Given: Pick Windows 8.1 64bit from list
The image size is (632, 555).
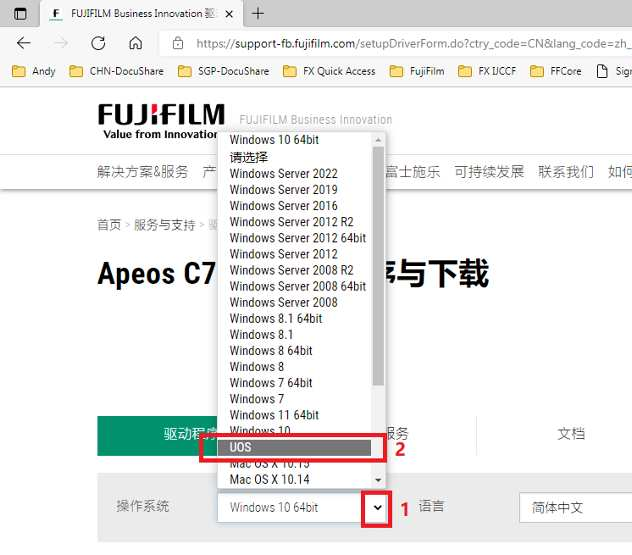Looking at the screenshot, I should click(294, 318).
